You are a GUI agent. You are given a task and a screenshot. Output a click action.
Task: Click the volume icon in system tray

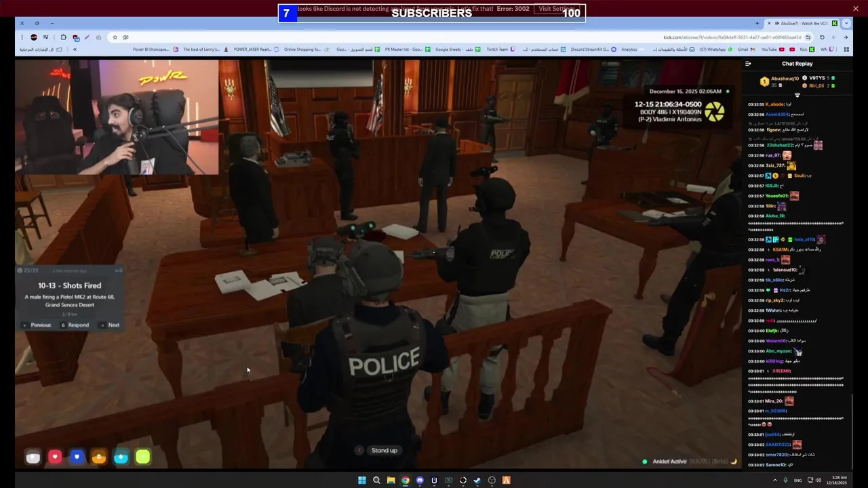point(818,480)
